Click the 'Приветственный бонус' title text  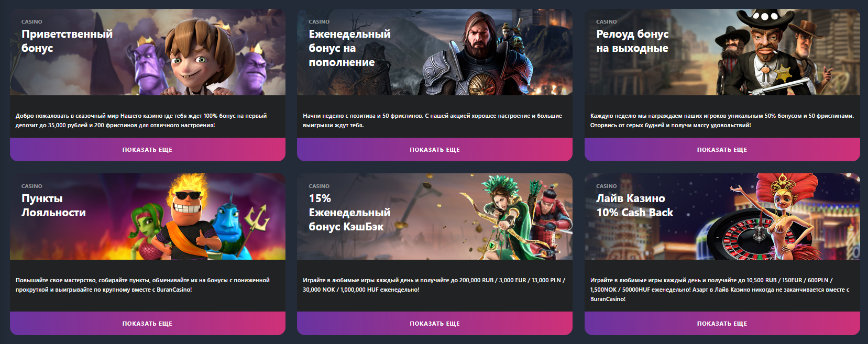pyautogui.click(x=67, y=41)
